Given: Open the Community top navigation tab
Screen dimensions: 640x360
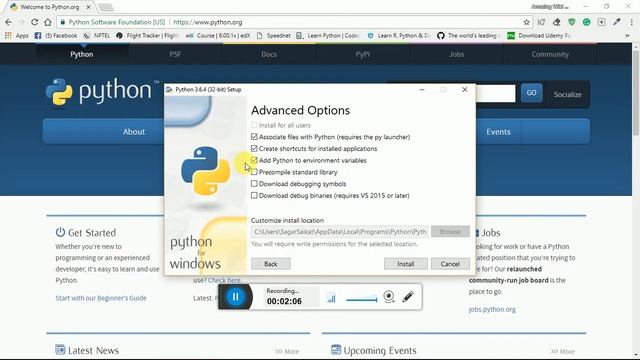Looking at the screenshot, I should pyautogui.click(x=550, y=54).
